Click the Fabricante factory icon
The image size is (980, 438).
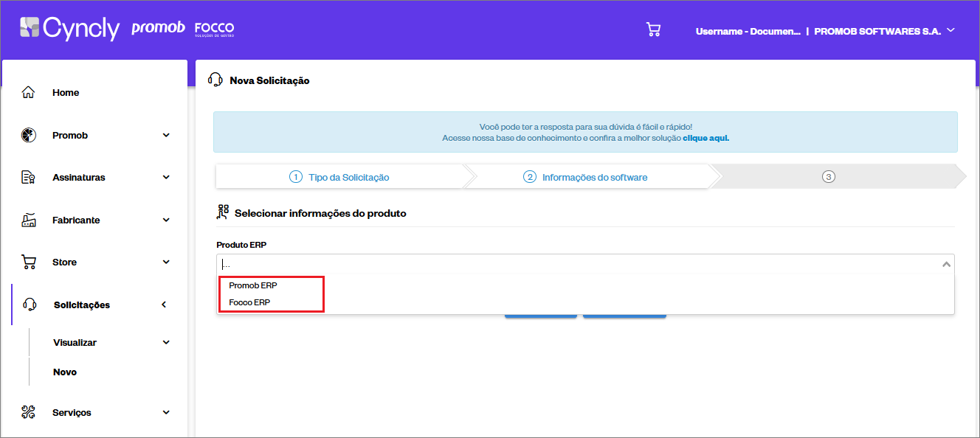29,220
